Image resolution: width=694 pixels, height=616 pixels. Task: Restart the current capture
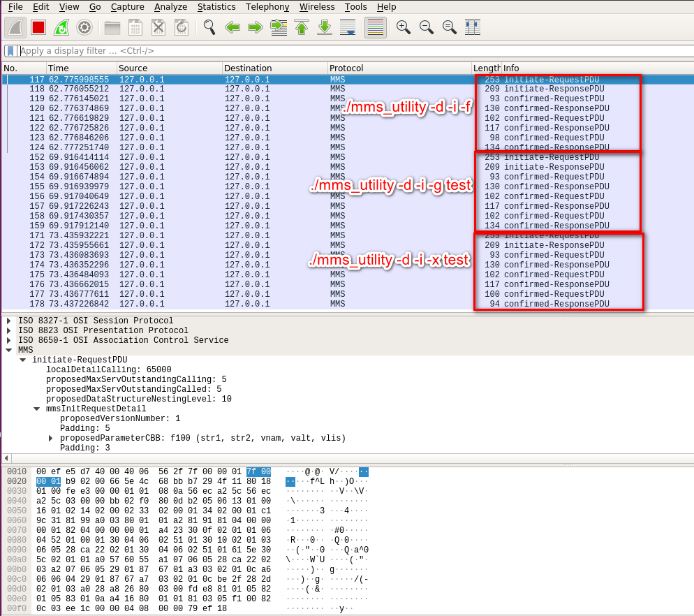click(61, 27)
